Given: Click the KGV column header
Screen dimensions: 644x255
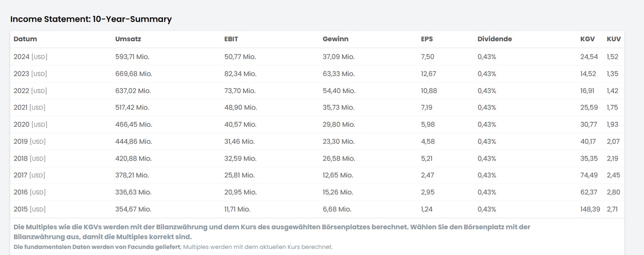Looking at the screenshot, I should tap(587, 39).
